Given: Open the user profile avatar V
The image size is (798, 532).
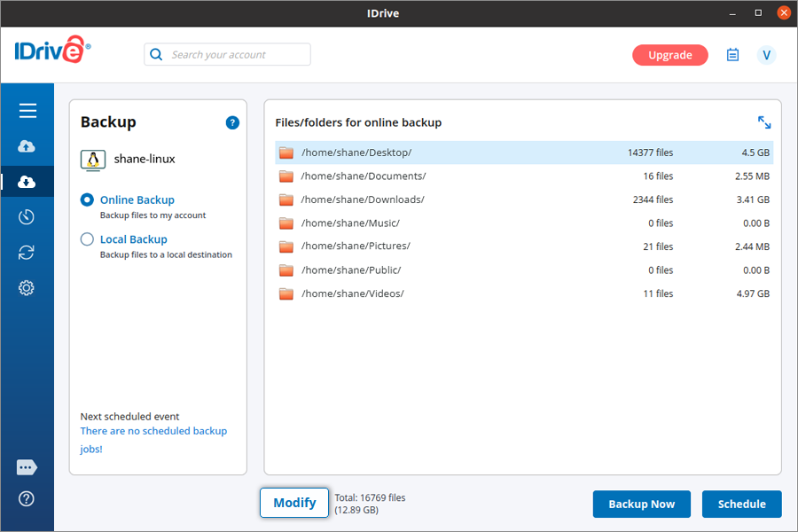Looking at the screenshot, I should tap(766, 55).
